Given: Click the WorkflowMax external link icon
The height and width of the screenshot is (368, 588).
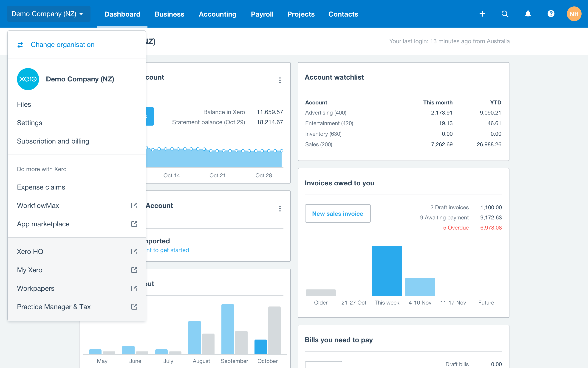Looking at the screenshot, I should pyautogui.click(x=134, y=205).
